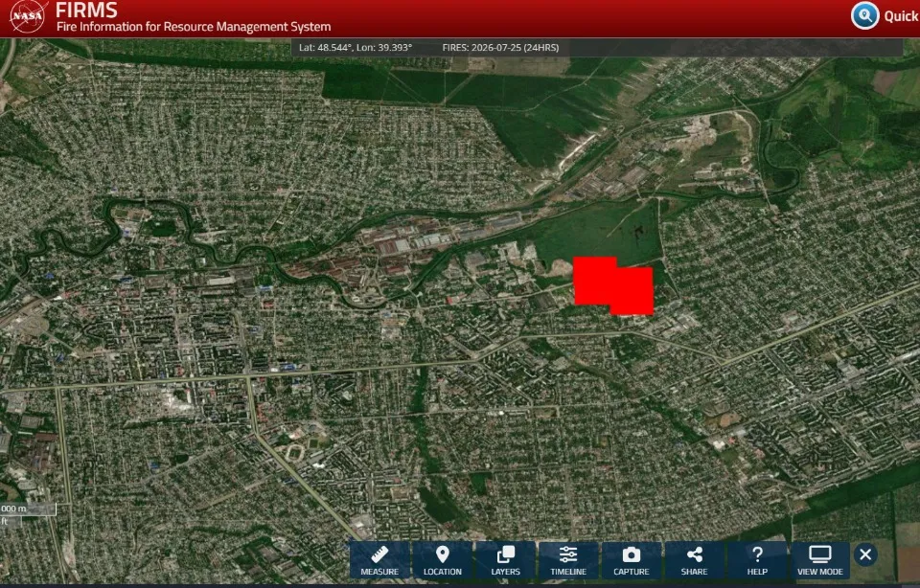Select the upper-left red fire square

(x=592, y=281)
